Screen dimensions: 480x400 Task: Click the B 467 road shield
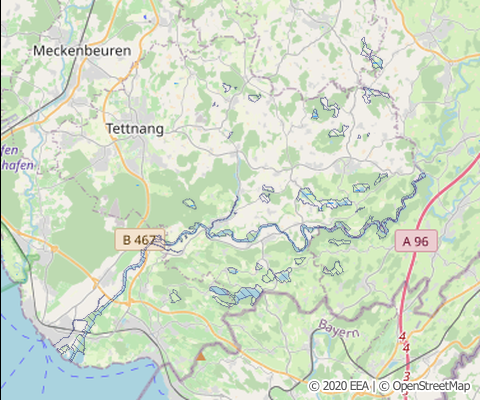point(140,239)
